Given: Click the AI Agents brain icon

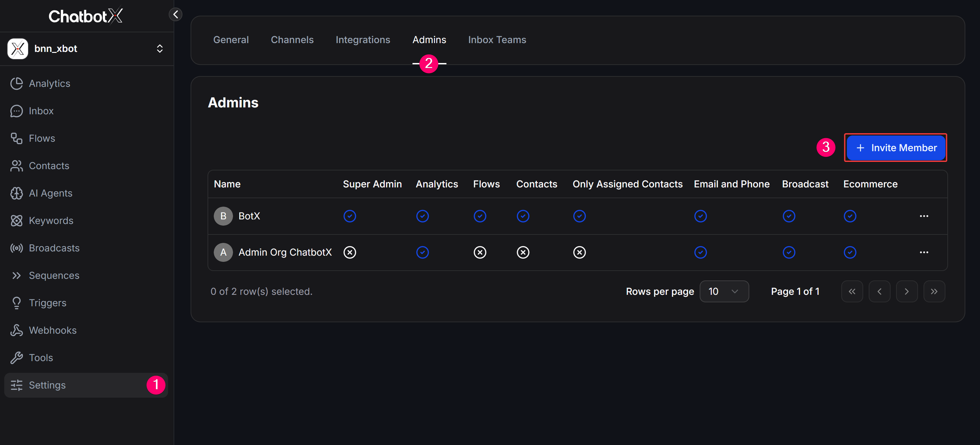Looking at the screenshot, I should click(16, 193).
